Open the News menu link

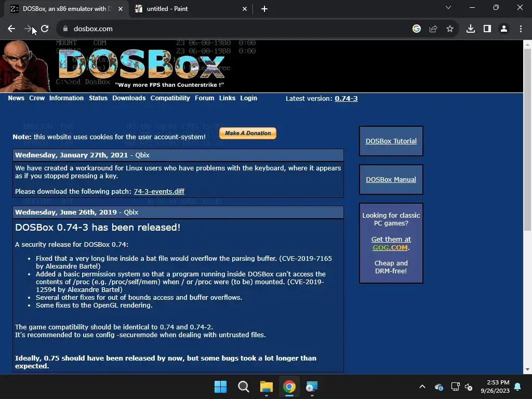click(16, 98)
